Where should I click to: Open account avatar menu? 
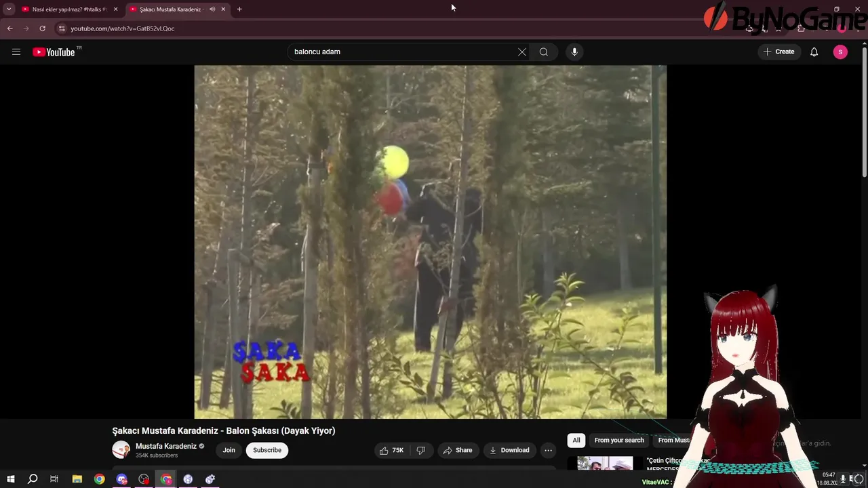(840, 52)
